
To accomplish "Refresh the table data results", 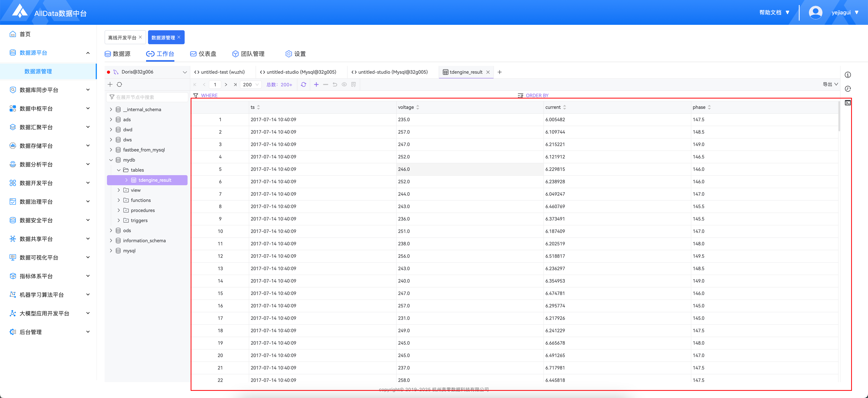I will pos(303,85).
